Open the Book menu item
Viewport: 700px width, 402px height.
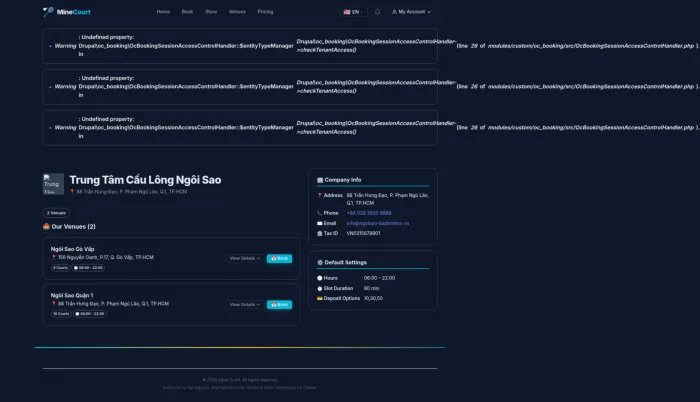click(188, 12)
